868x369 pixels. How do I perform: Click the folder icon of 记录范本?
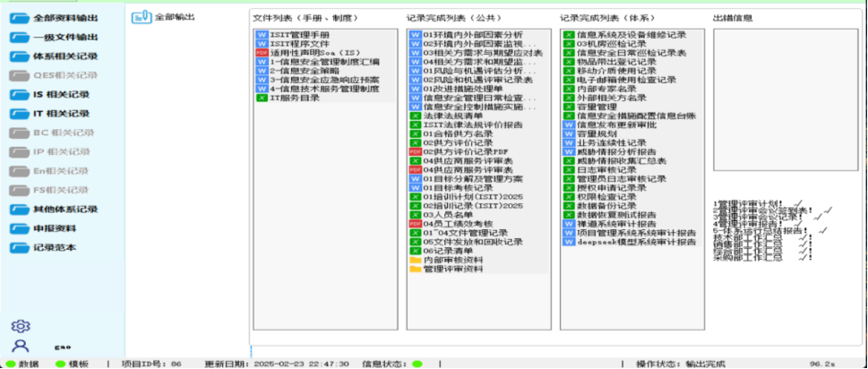[20, 247]
